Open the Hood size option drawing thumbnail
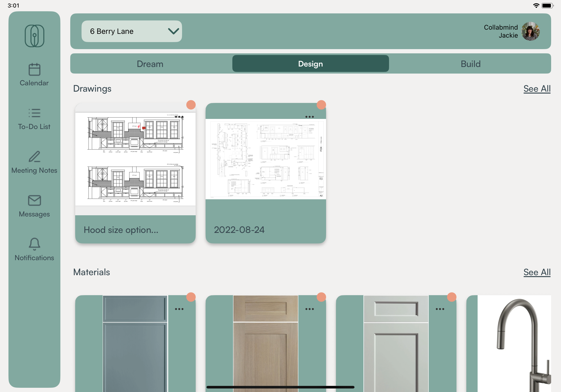Image resolution: width=561 pixels, height=392 pixels. [x=135, y=159]
